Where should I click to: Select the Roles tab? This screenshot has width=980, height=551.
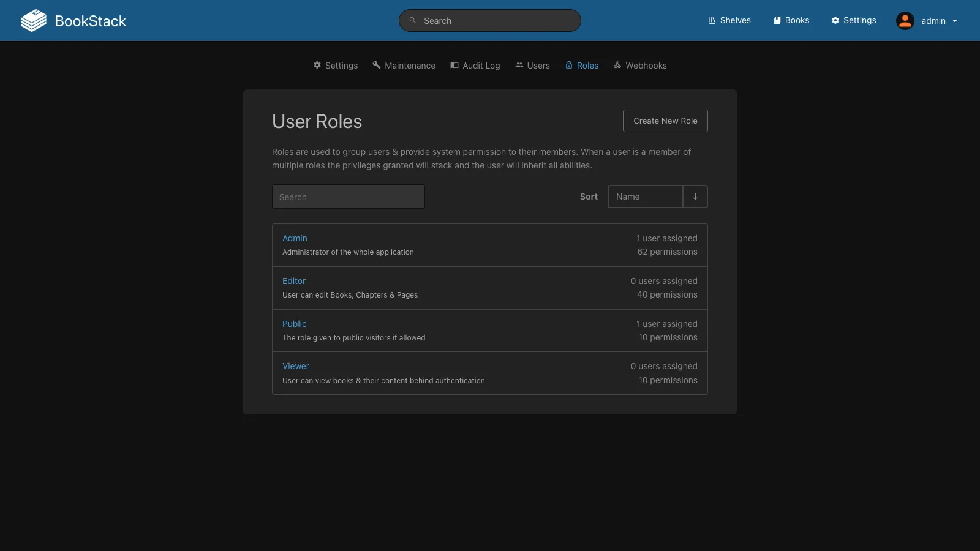pyautogui.click(x=582, y=66)
